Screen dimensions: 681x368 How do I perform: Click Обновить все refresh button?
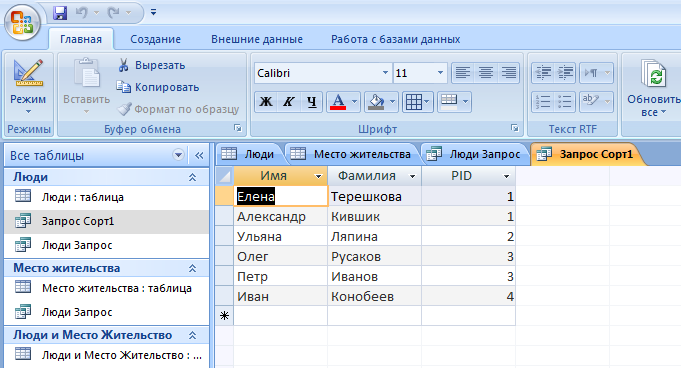[653, 88]
